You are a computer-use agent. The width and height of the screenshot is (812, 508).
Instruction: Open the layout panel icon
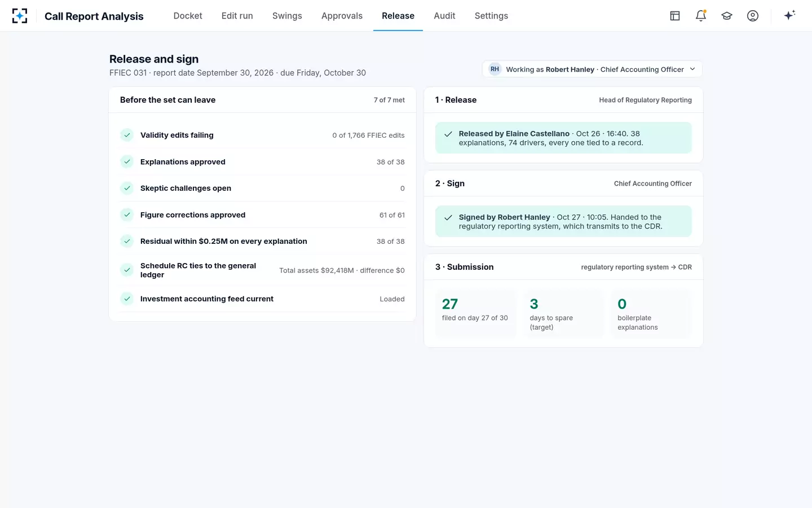coord(675,16)
